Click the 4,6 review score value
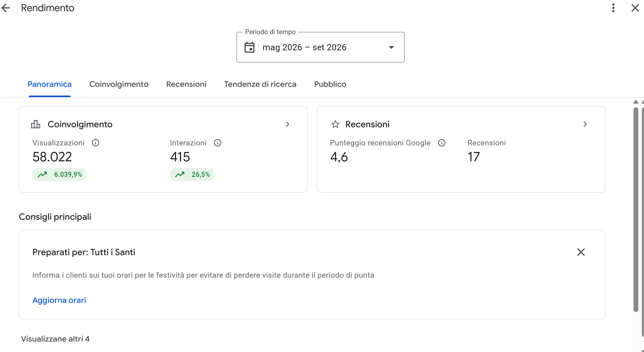Screen dimensions: 644x352 point(339,157)
